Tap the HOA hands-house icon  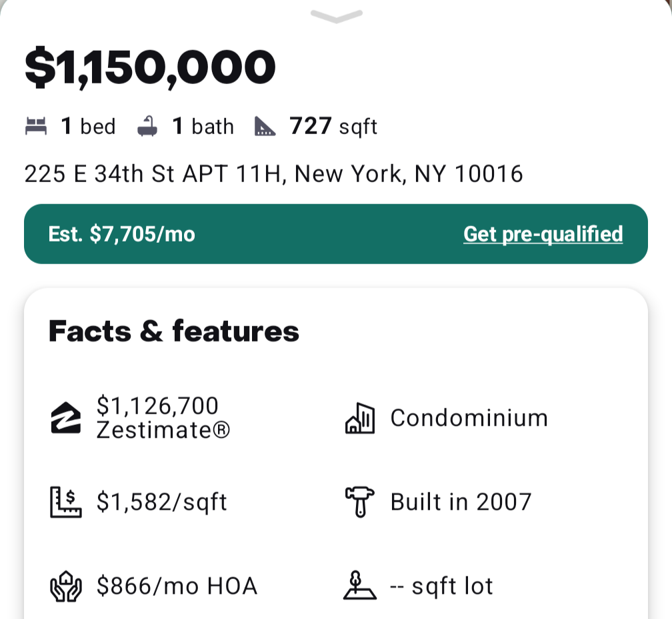pos(65,586)
